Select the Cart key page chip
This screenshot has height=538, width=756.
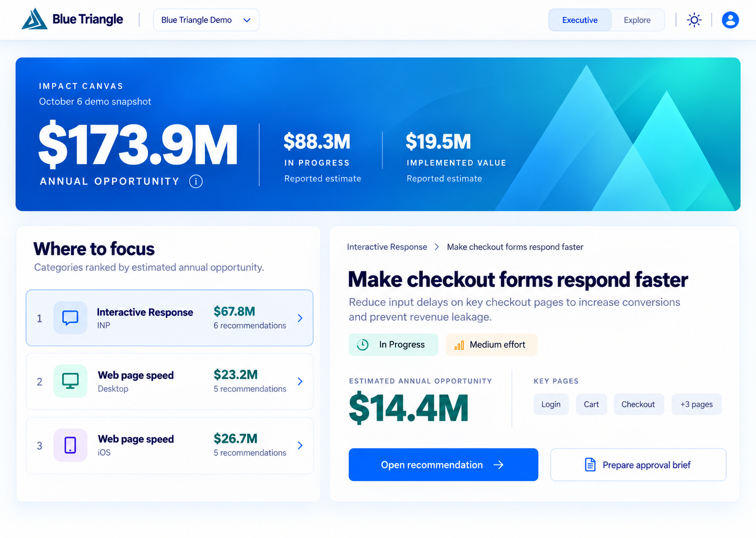591,404
